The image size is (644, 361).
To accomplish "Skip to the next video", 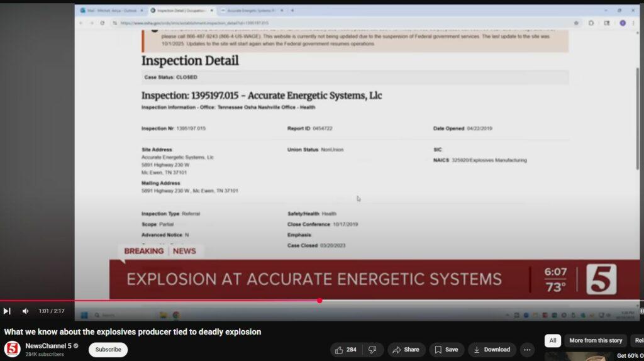I will (x=7, y=311).
